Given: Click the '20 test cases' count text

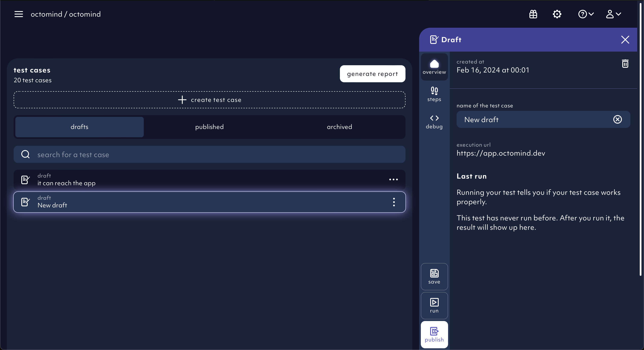Looking at the screenshot, I should click(x=33, y=80).
